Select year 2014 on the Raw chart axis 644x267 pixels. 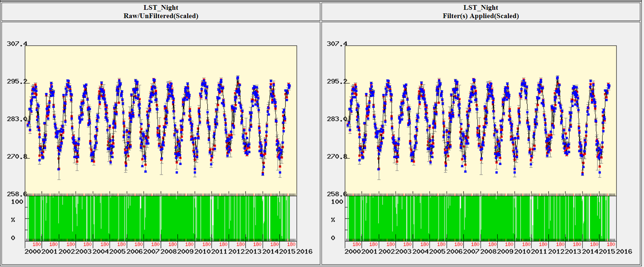(x=270, y=251)
